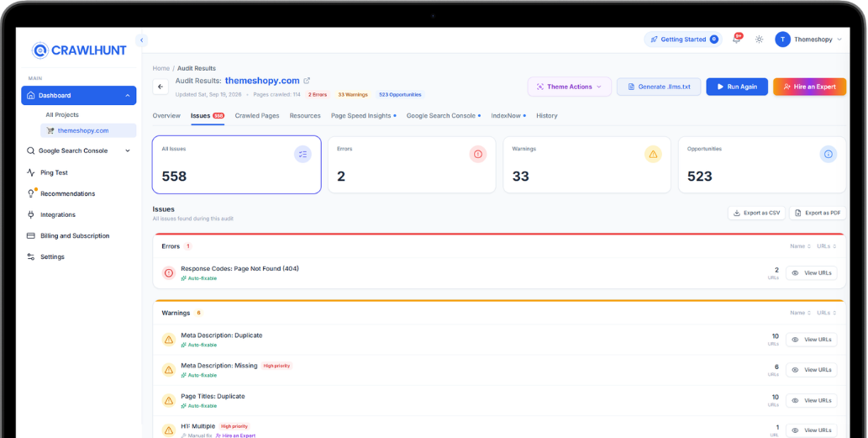The height and width of the screenshot is (438, 868).
Task: View URLs for Meta Description: Duplicate
Action: tap(812, 340)
